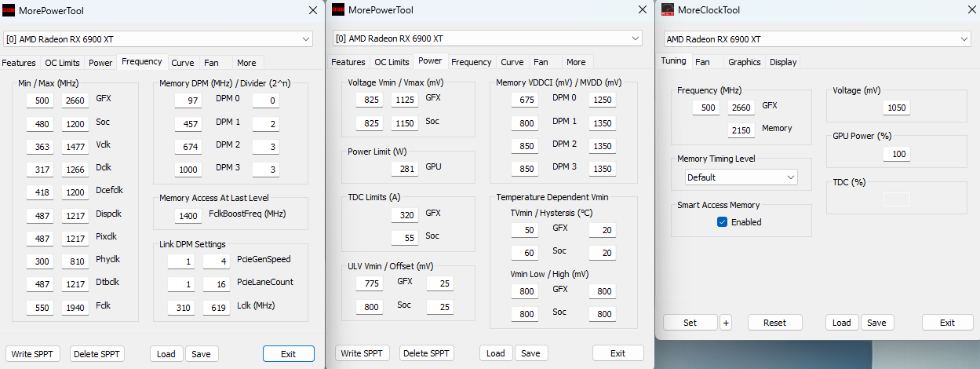Click MoreClockTool Memory frequency field 2150
The width and height of the screenshot is (980, 369).
[741, 130]
